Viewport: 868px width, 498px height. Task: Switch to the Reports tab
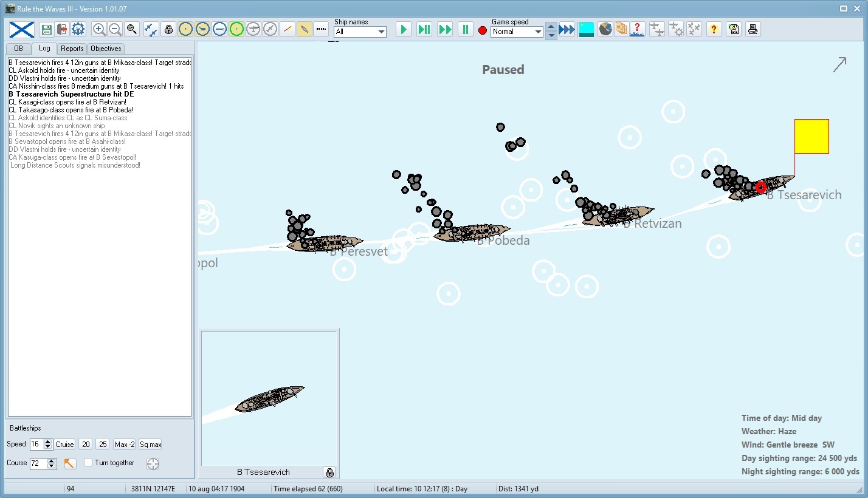pos(72,49)
